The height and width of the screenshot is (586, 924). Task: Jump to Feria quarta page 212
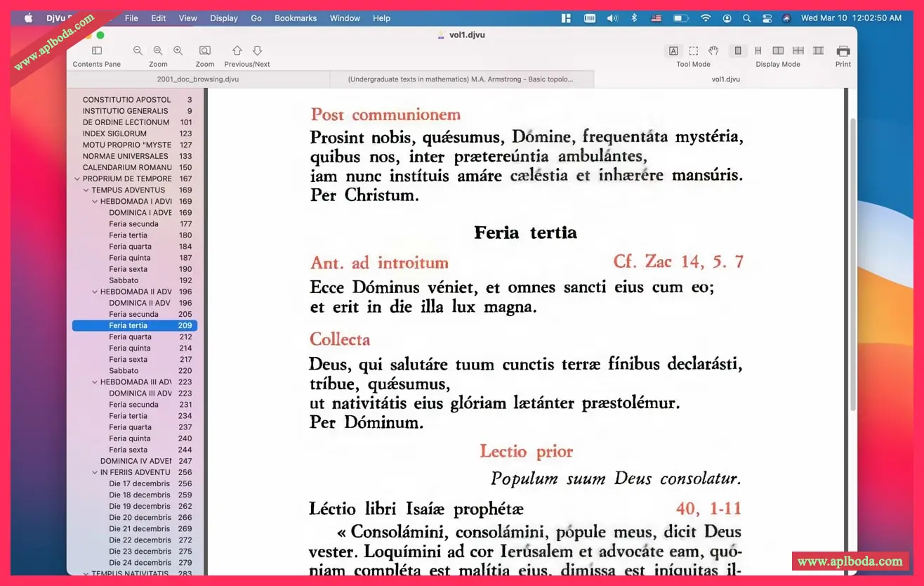tap(130, 337)
